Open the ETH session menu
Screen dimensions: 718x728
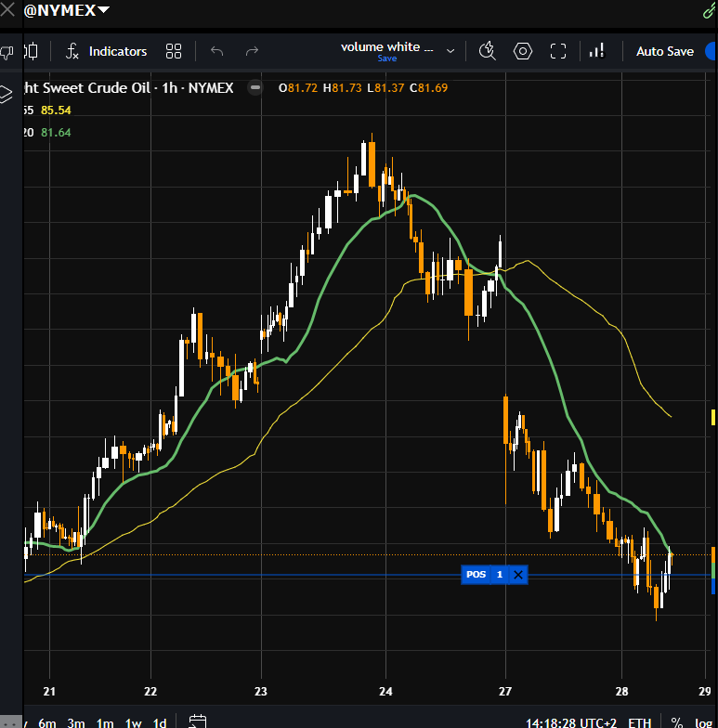tap(639, 722)
